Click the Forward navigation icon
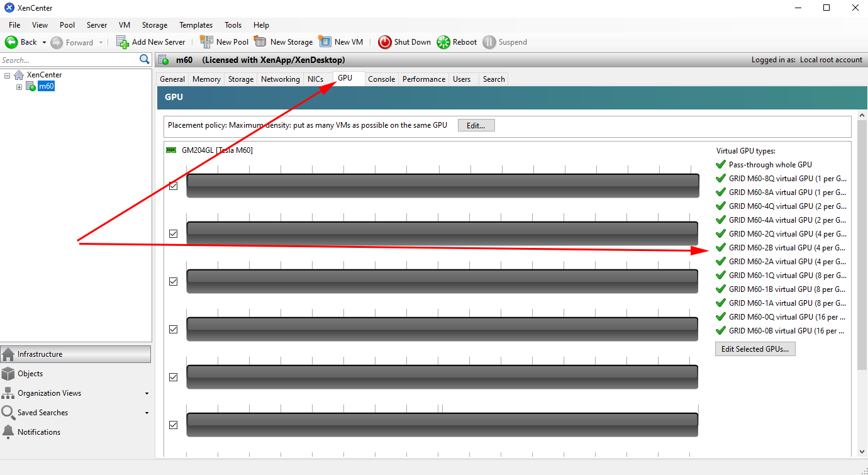Viewport: 868px width, 475px height. (x=57, y=42)
